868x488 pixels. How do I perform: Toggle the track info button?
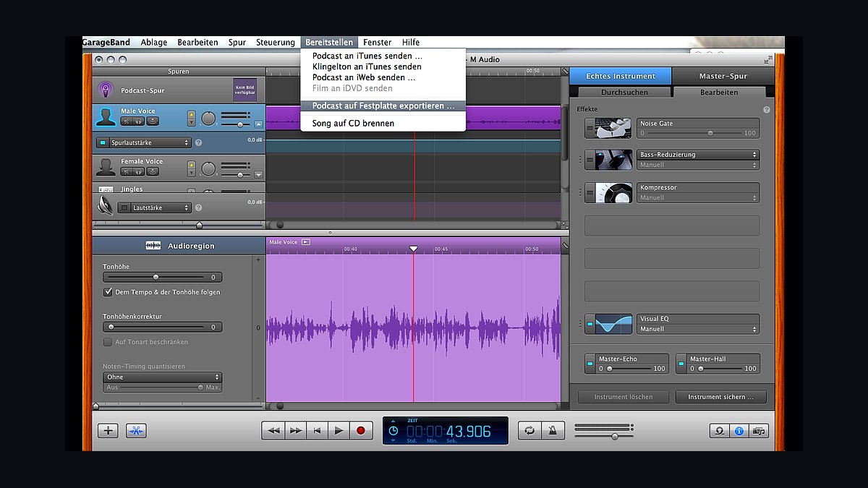pos(739,431)
